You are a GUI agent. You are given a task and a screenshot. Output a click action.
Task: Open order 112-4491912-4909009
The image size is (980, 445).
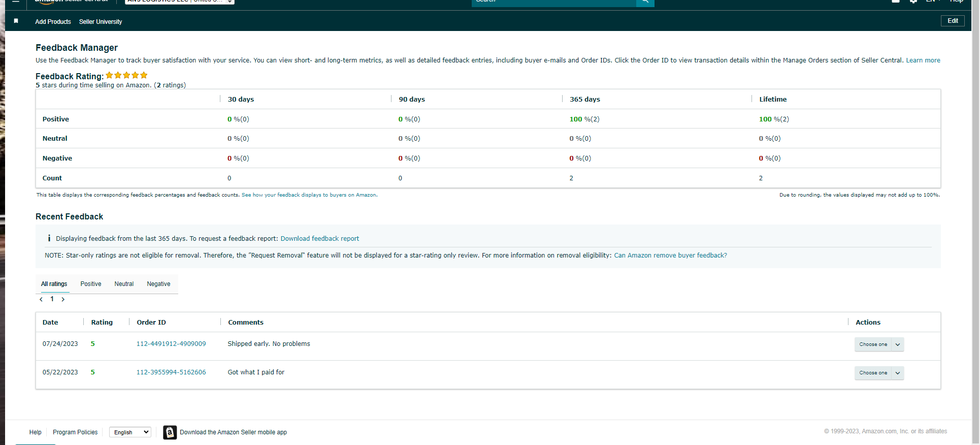point(171,344)
